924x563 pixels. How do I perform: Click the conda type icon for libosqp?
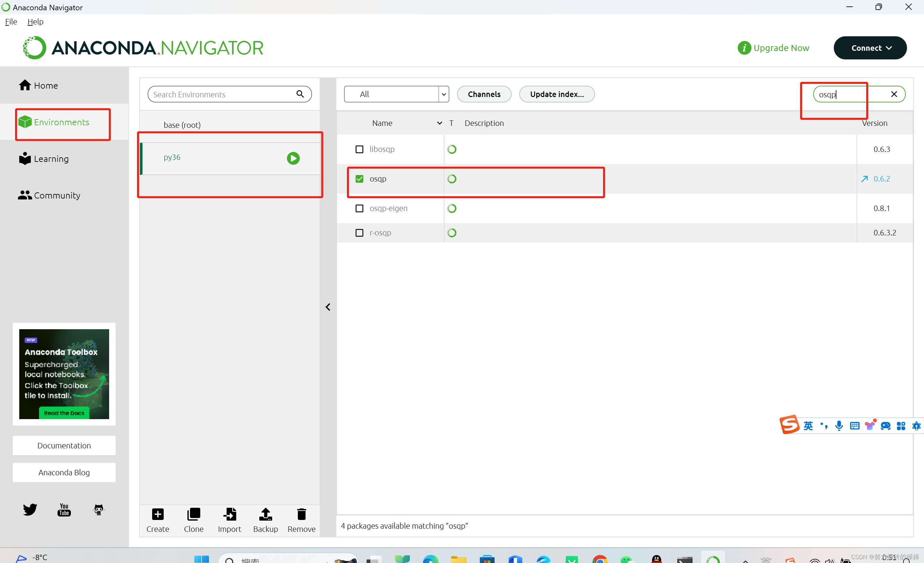coord(452,149)
